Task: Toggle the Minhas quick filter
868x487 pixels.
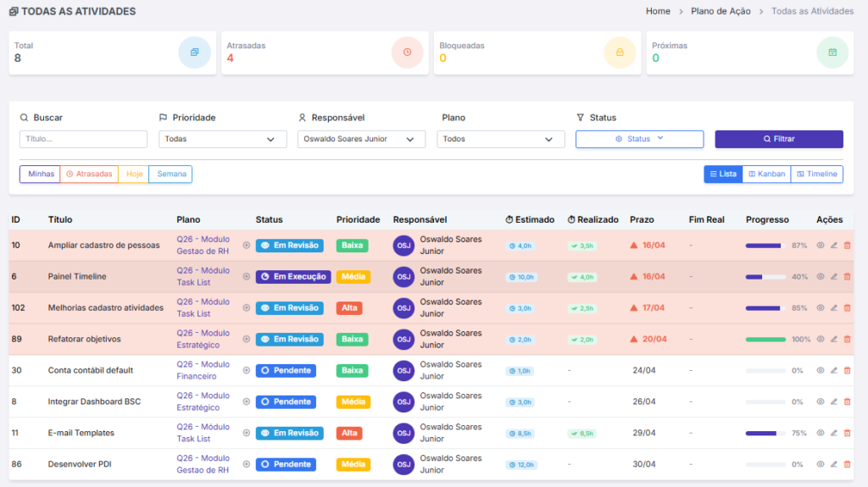Action: pyautogui.click(x=41, y=174)
